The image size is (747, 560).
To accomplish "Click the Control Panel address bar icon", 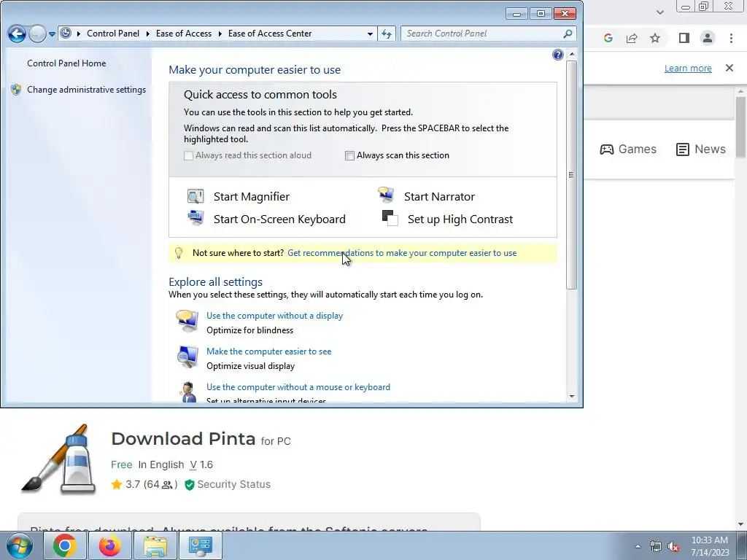I will pos(66,34).
